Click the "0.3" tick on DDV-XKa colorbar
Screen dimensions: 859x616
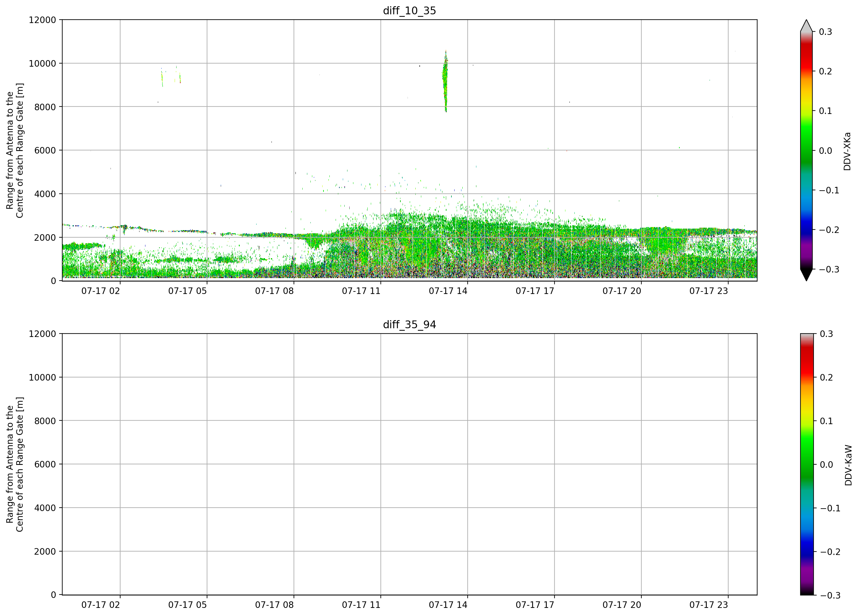click(826, 32)
